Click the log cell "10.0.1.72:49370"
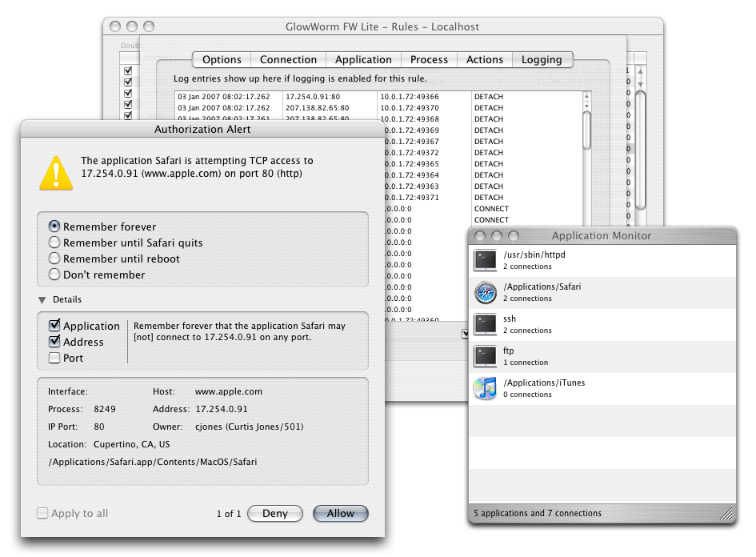 coord(410,107)
